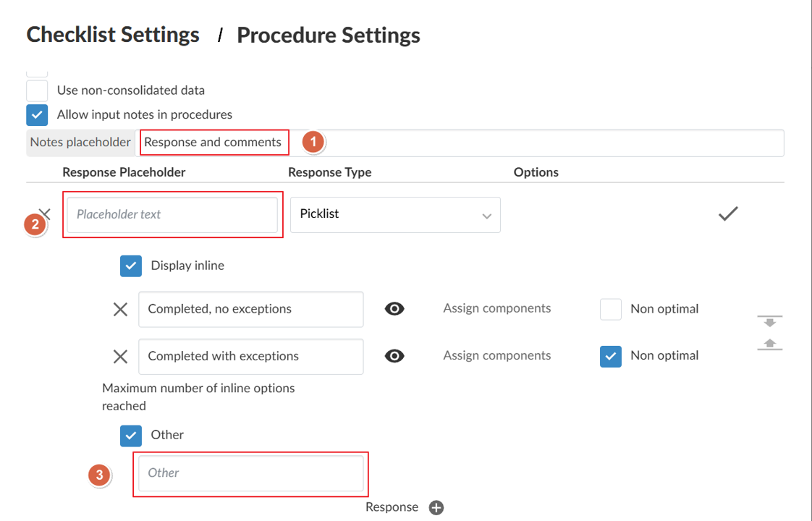
Task: Click the 'Response and comments' input field
Action: [214, 142]
